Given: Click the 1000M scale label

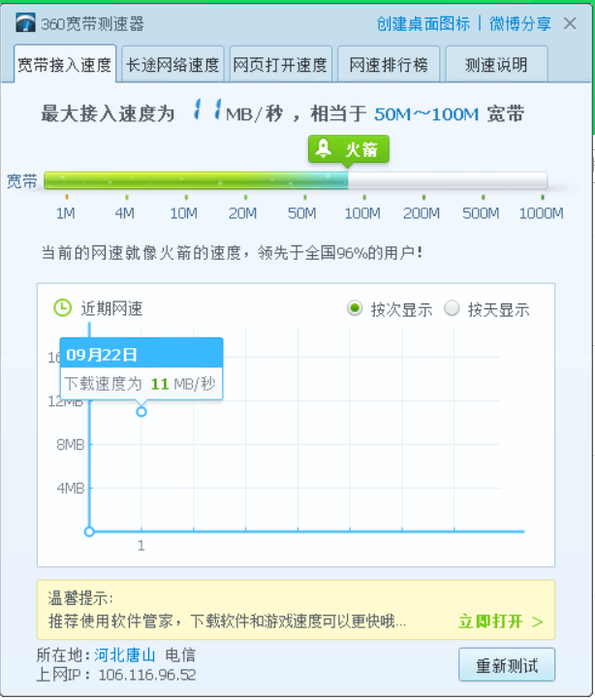Looking at the screenshot, I should pos(541,213).
